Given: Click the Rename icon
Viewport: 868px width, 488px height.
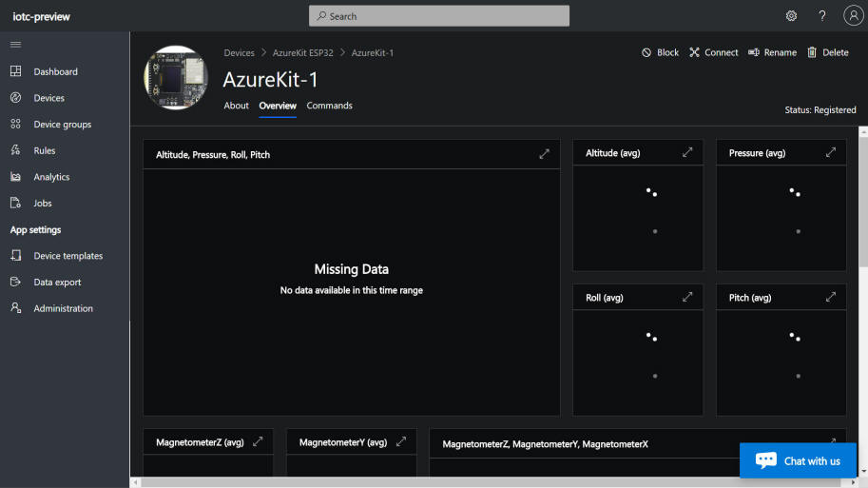Looking at the screenshot, I should click(x=753, y=52).
